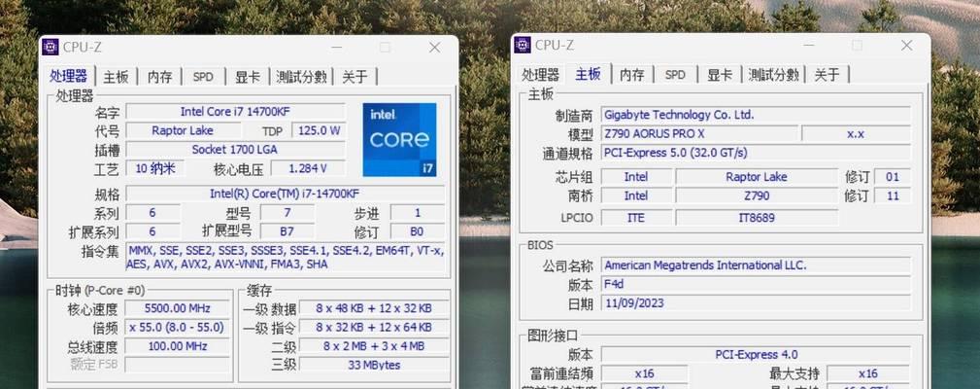Click the CPU-Z app icon in left window title bar

point(50,47)
